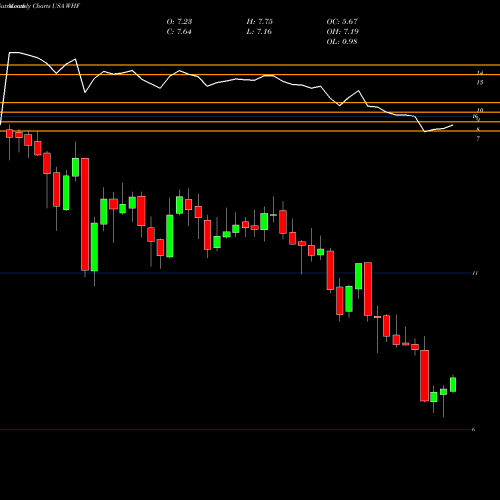
Task: Click the price axis label '10'
Action: pyautogui.click(x=480, y=110)
